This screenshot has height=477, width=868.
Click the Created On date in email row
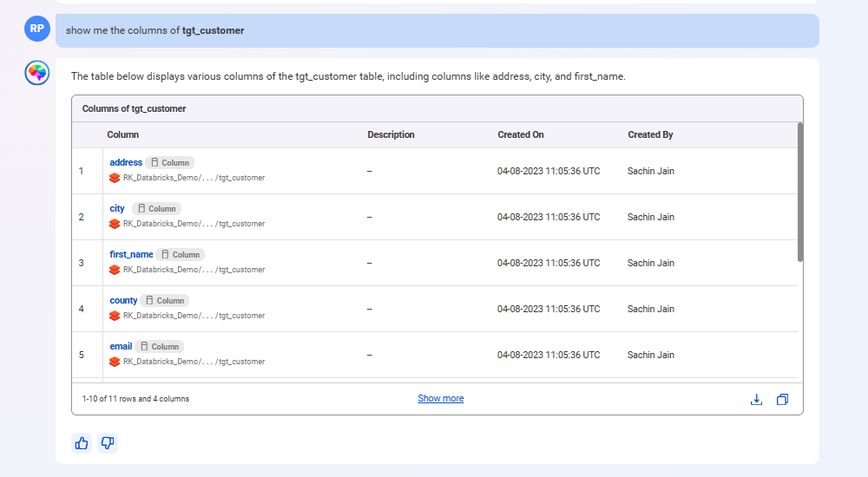coord(549,355)
